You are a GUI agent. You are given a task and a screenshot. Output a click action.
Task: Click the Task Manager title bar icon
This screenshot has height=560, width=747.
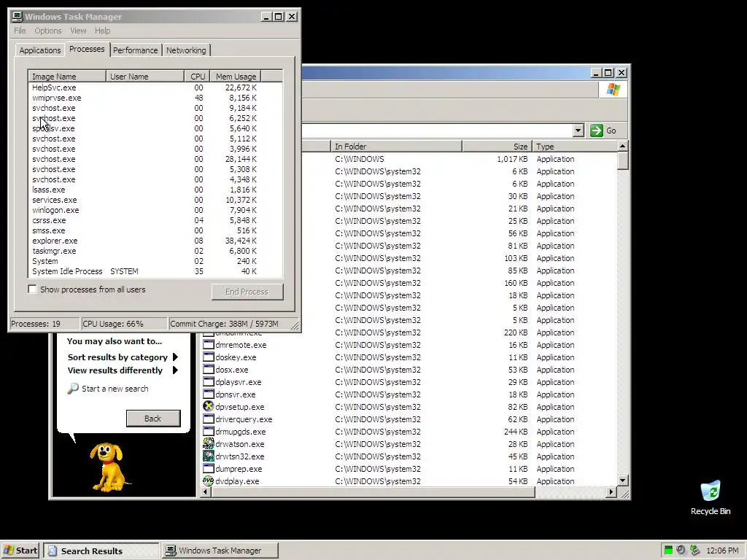[x=18, y=17]
